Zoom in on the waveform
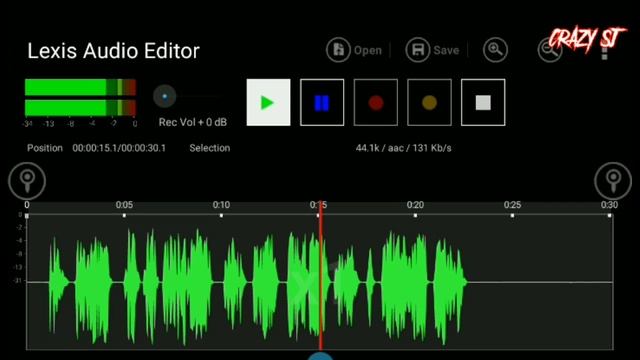Viewport: 640px width, 360px height. coord(495,50)
